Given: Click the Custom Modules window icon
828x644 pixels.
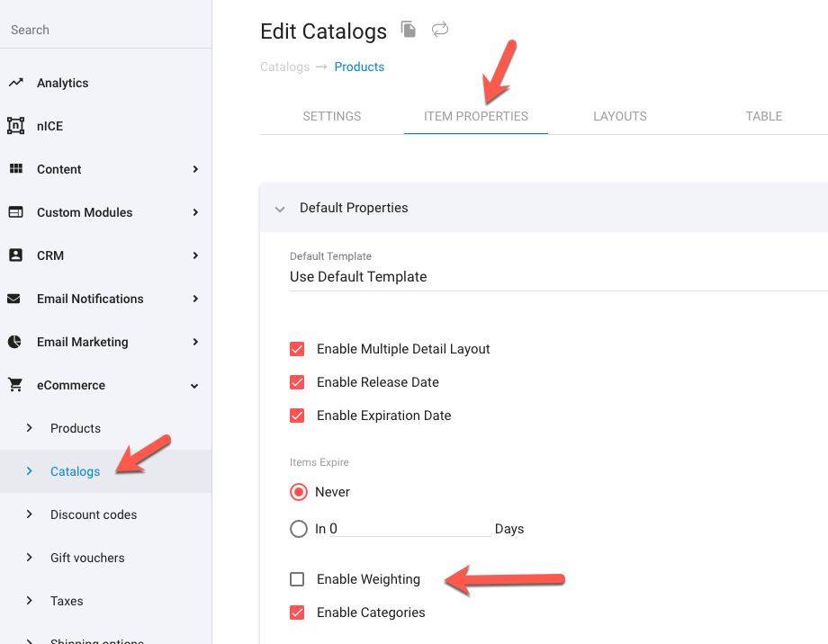Looking at the screenshot, I should click(x=16, y=212).
